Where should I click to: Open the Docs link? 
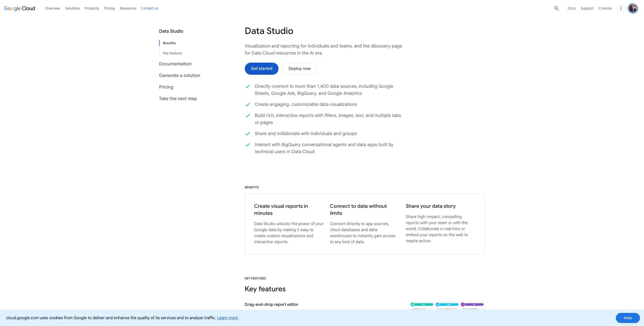coord(572,8)
